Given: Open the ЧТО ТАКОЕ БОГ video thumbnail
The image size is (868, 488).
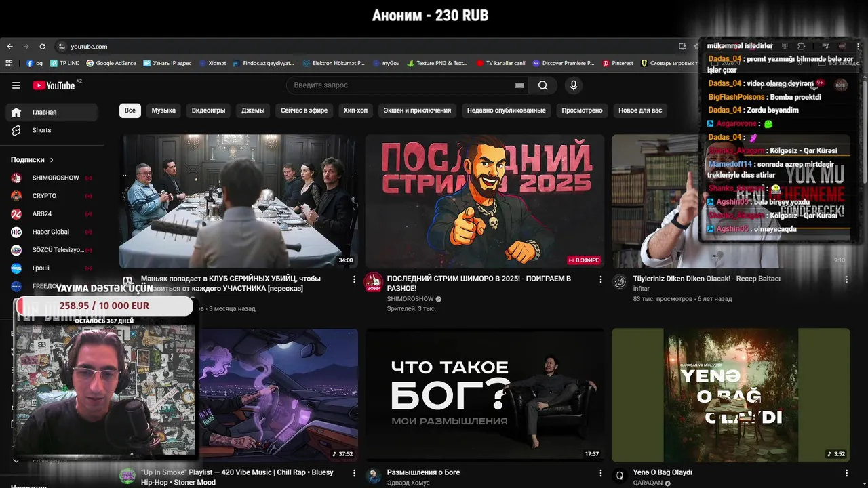Looking at the screenshot, I should (x=485, y=395).
